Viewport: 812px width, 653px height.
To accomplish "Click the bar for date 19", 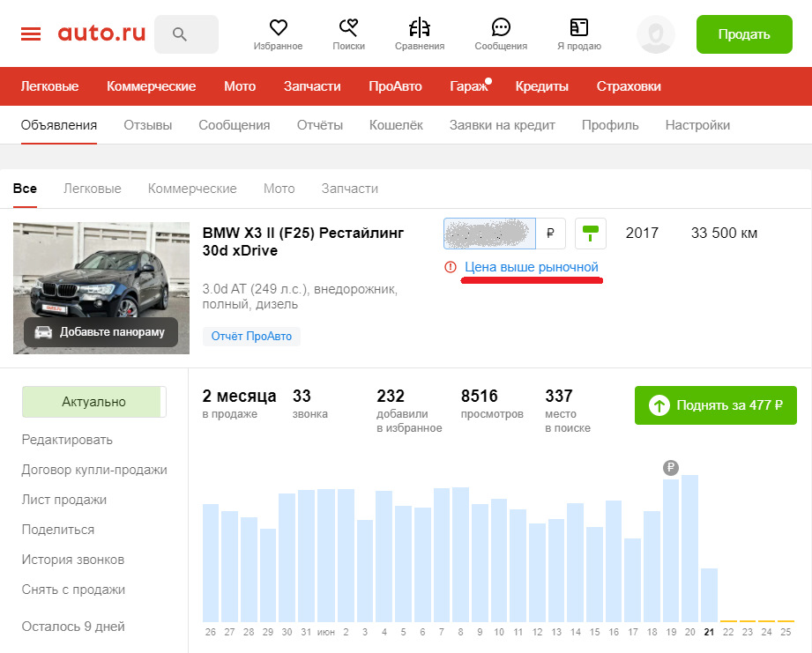I will point(671,551).
